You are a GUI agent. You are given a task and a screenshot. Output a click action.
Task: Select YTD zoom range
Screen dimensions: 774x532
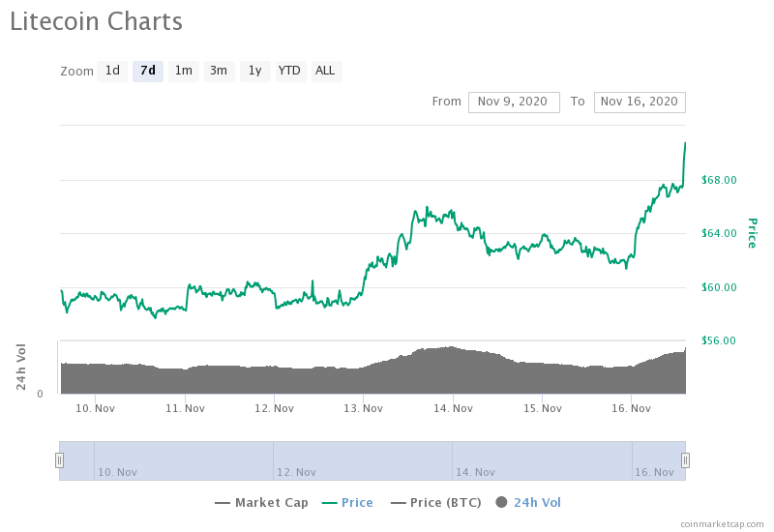(x=290, y=71)
